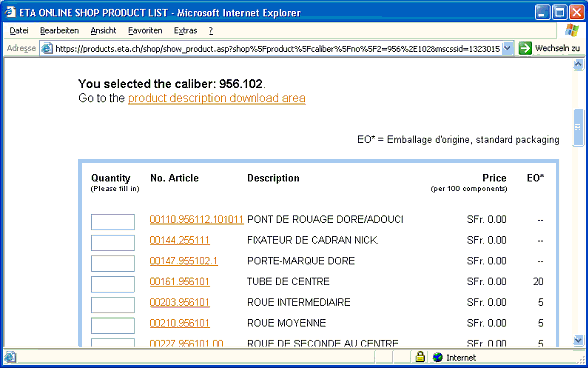Click the TUBE DE CENTRE description text

(x=288, y=281)
